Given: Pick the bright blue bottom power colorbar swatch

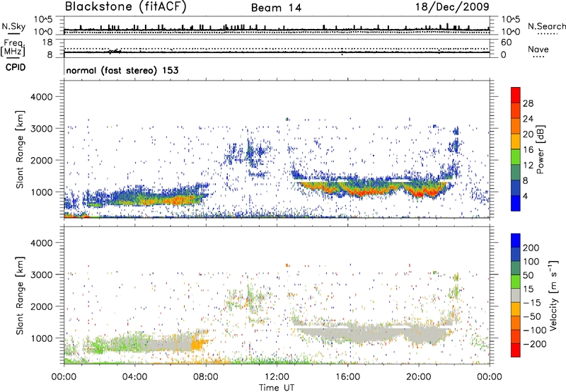Looking at the screenshot, I should (516, 203).
